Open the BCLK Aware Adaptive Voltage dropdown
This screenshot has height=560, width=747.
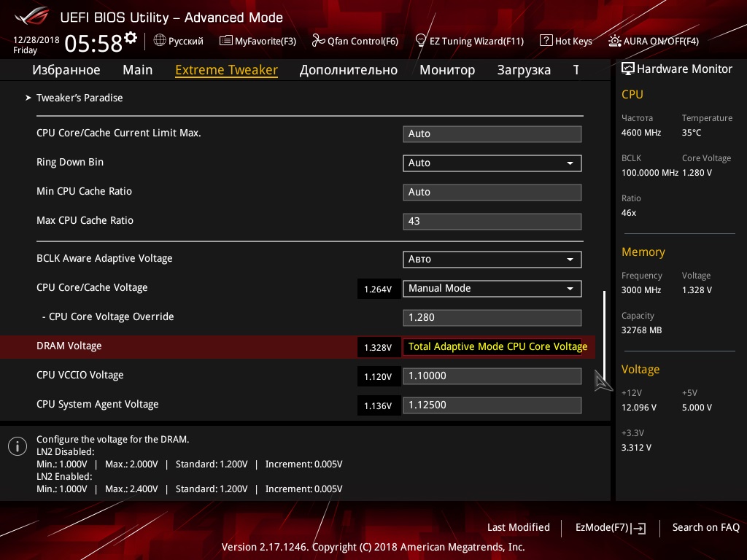pyautogui.click(x=492, y=260)
